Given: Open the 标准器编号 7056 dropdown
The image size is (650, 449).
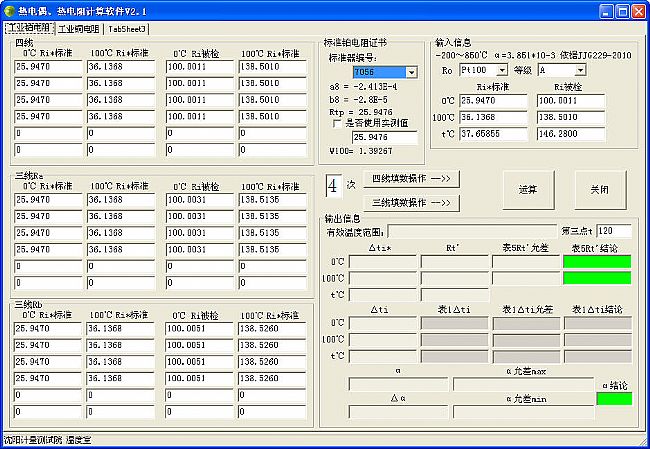Looking at the screenshot, I should 411,72.
